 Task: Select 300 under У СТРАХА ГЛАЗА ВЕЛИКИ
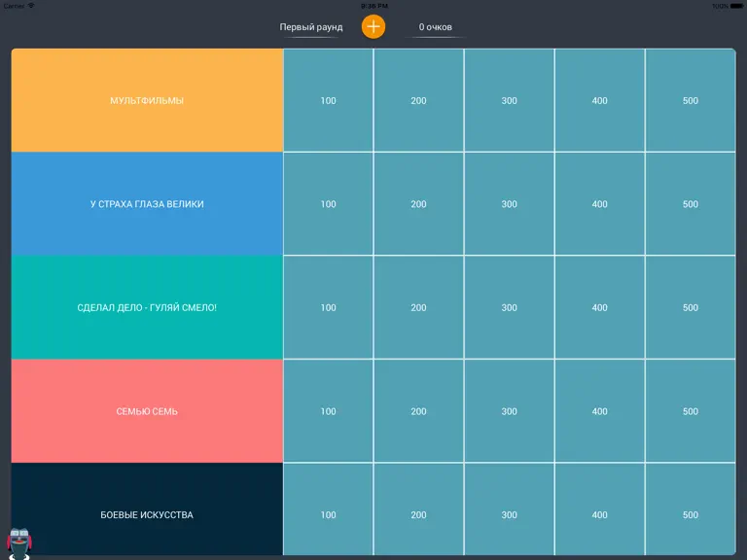(x=510, y=204)
